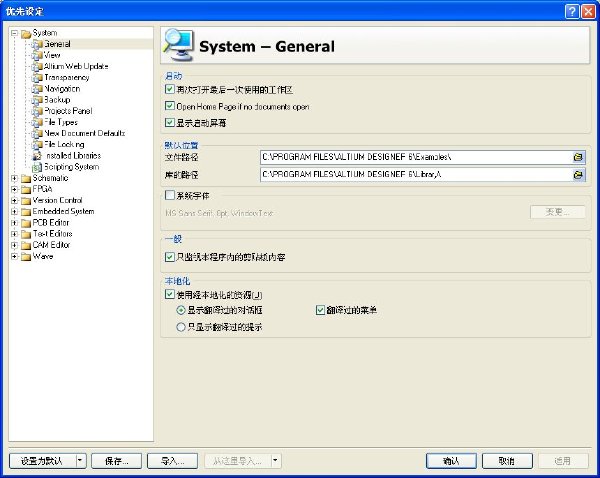The height and width of the screenshot is (478, 600).
Task: Expand the Text Editors tree node
Action: (15, 234)
